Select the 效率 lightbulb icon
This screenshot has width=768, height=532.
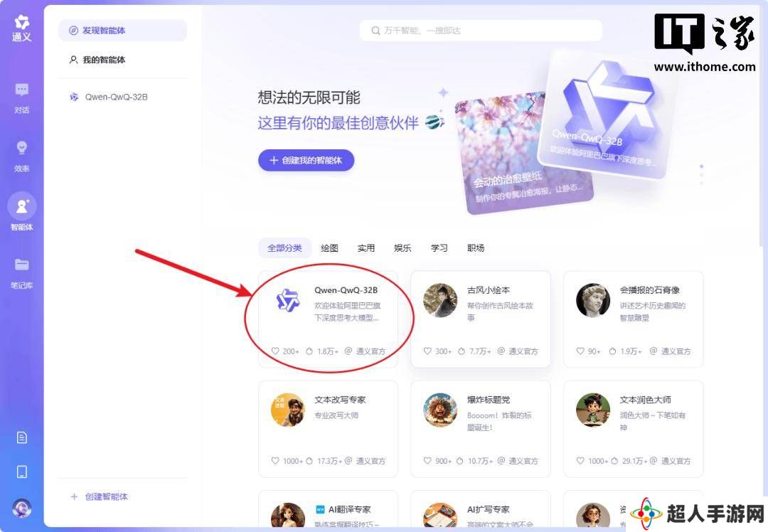click(x=21, y=147)
